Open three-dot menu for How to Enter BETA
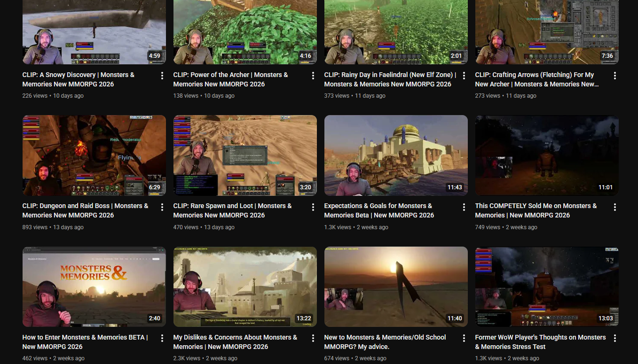638x364 pixels. click(162, 338)
